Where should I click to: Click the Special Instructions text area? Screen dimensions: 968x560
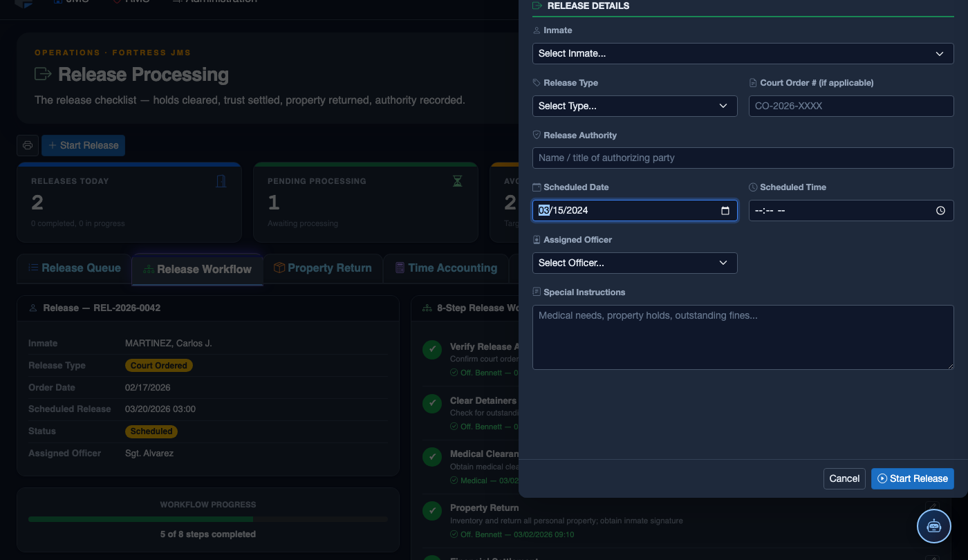click(x=743, y=337)
